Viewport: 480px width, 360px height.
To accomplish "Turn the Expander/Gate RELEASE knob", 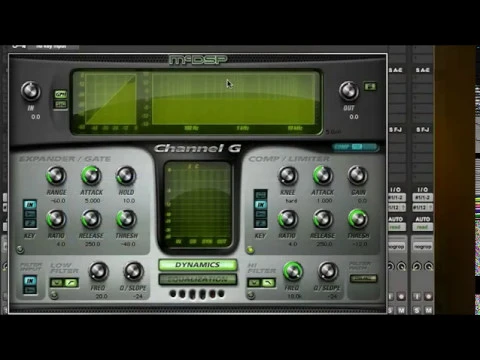I will coord(91,219).
